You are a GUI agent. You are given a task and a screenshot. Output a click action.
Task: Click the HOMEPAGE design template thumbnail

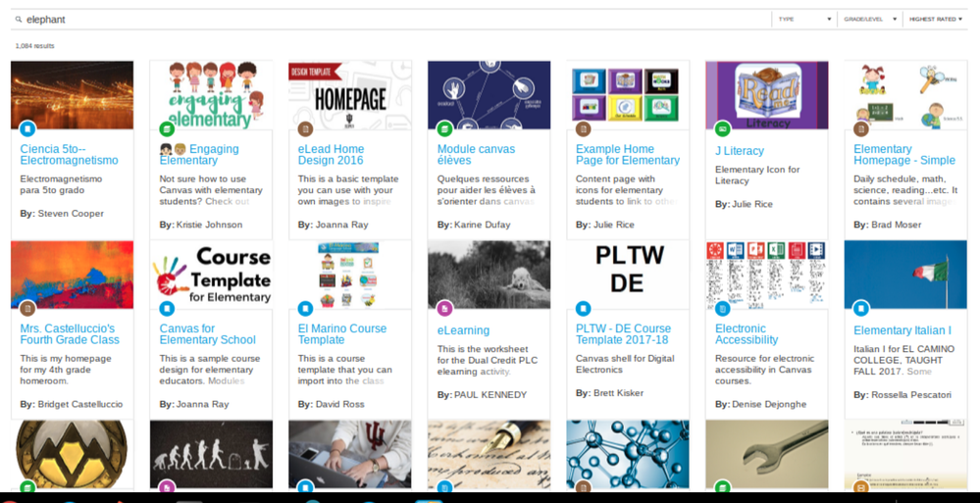[x=350, y=95]
